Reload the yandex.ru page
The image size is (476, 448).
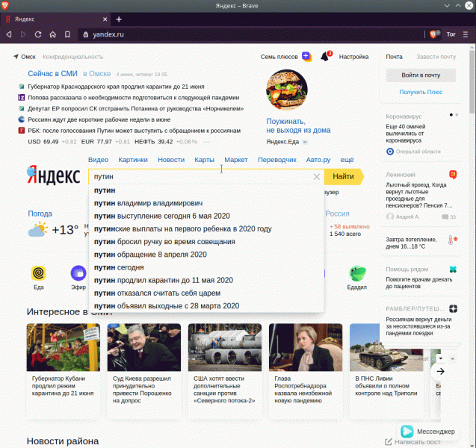coord(38,34)
